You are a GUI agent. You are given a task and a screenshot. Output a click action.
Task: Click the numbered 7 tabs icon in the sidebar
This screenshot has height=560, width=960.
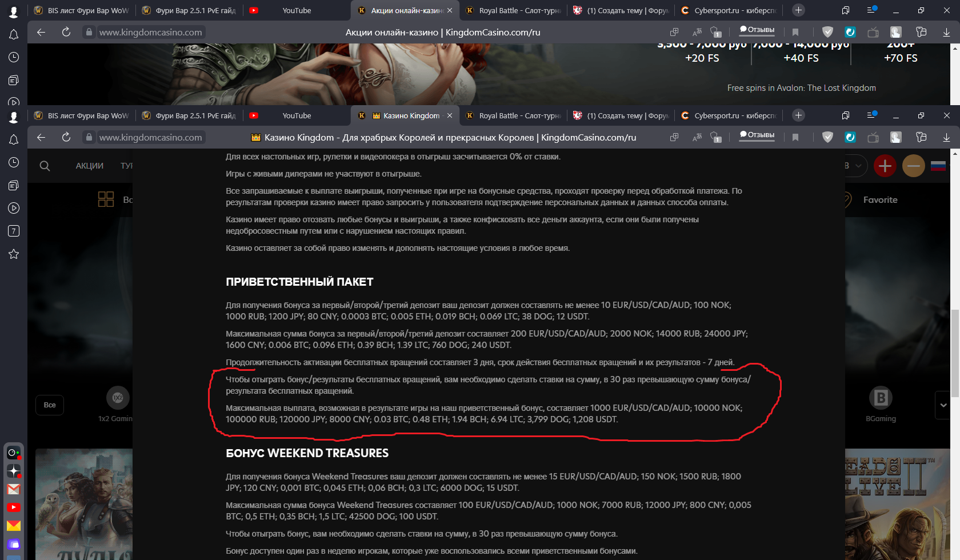14,231
